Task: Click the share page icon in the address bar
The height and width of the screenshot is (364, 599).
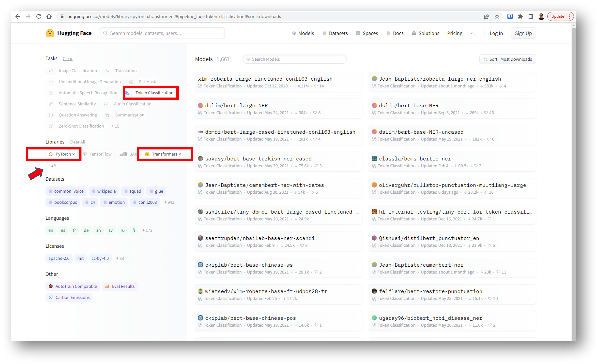Action: pyautogui.click(x=486, y=16)
